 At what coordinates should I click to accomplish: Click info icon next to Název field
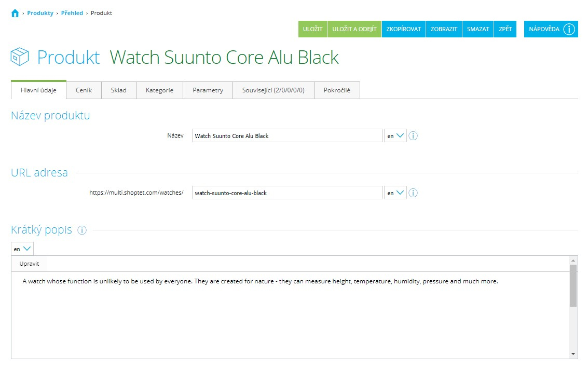coord(413,136)
